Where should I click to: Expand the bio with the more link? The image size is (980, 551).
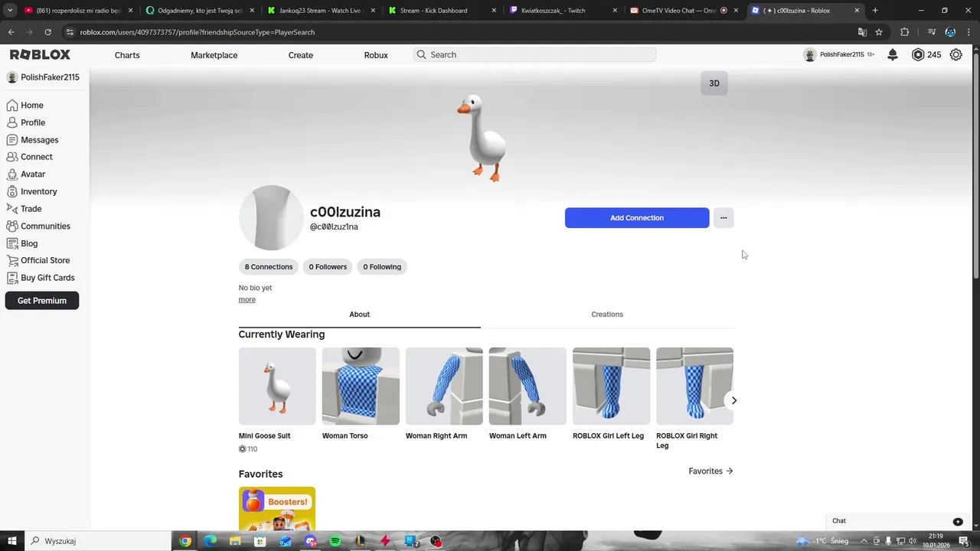pyautogui.click(x=247, y=299)
